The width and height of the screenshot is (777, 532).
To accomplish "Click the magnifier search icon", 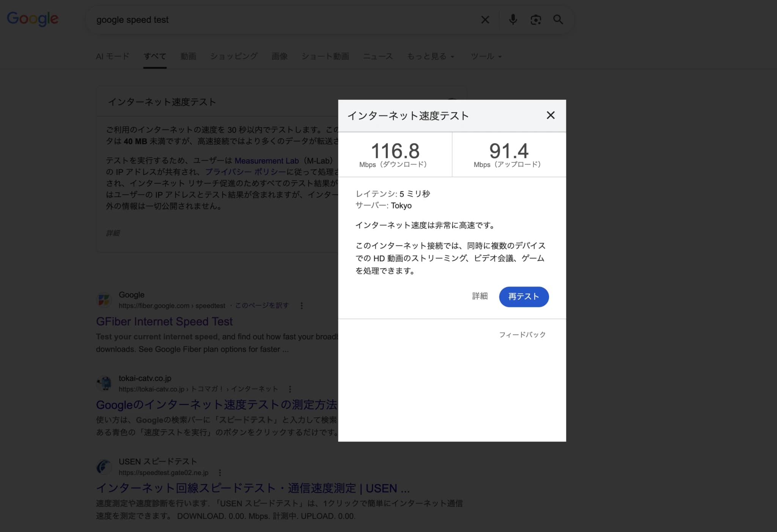I will (x=558, y=19).
